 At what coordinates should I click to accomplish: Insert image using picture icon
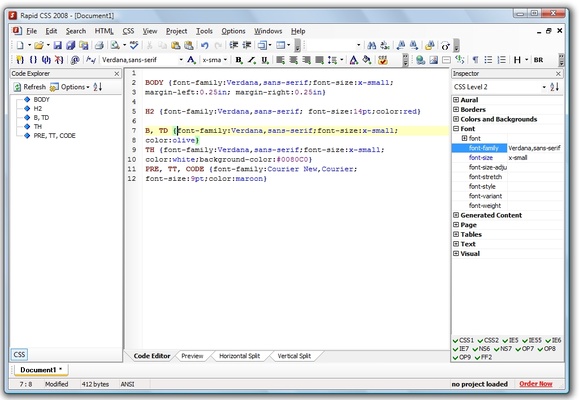tap(434, 60)
